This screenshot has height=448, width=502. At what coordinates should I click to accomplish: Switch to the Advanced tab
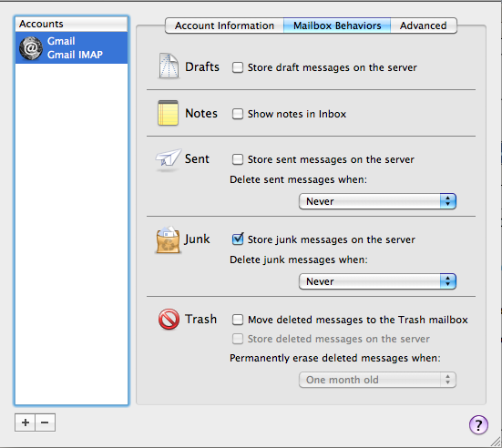pyautogui.click(x=424, y=25)
